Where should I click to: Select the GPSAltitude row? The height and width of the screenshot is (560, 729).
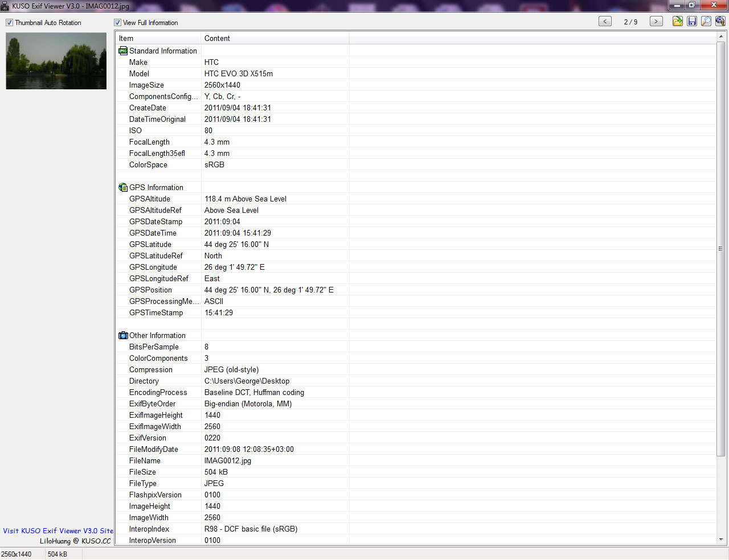(x=416, y=199)
